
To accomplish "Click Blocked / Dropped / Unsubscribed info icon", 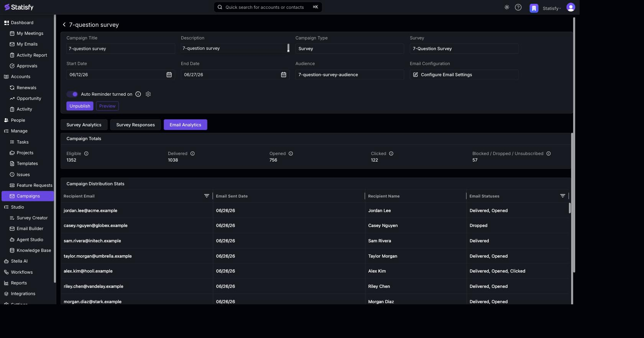I will 549,153.
